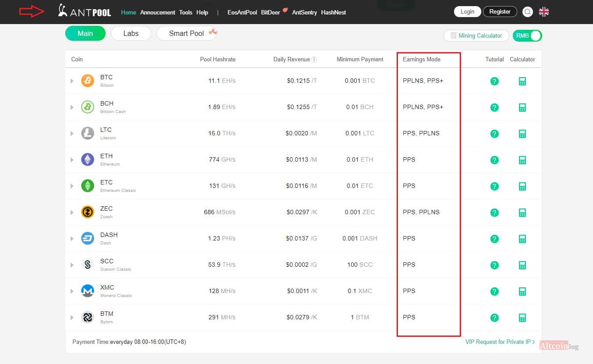Open the Home menu item
This screenshot has height=364, width=593.
coord(128,12)
